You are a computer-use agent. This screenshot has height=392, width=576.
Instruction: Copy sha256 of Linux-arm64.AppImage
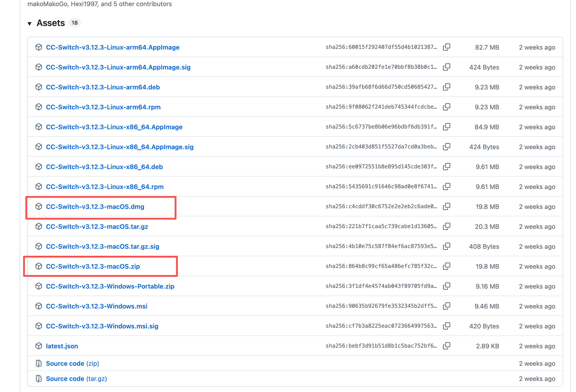[x=446, y=47]
